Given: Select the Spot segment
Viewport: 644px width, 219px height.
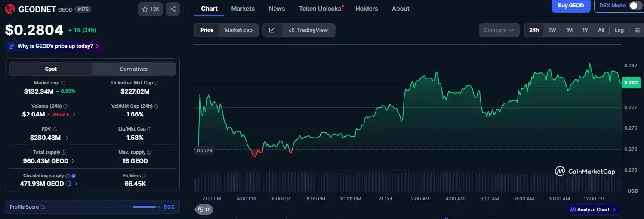Looking at the screenshot, I should click(51, 69).
